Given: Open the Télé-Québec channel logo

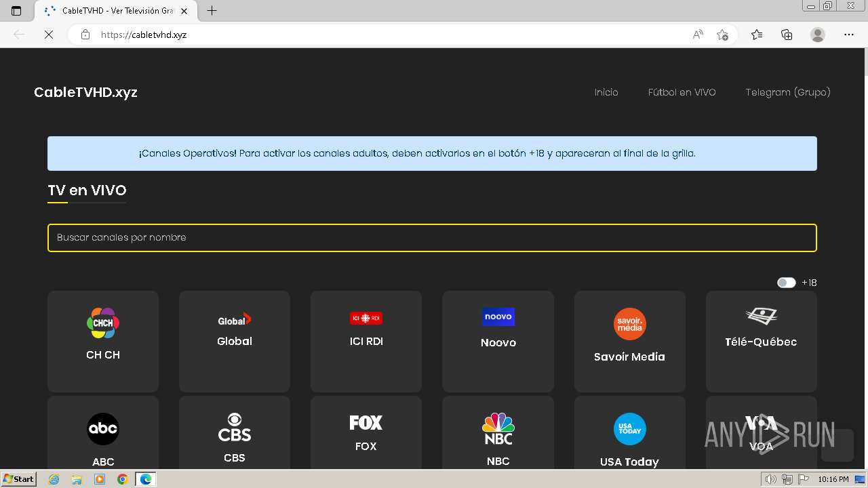Looking at the screenshot, I should (762, 317).
